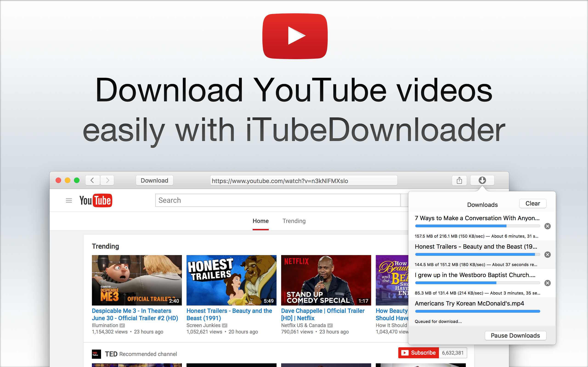Open the Dave Chappelle Netflix trailer thumbnail
Image resolution: width=588 pixels, height=367 pixels.
326,280
